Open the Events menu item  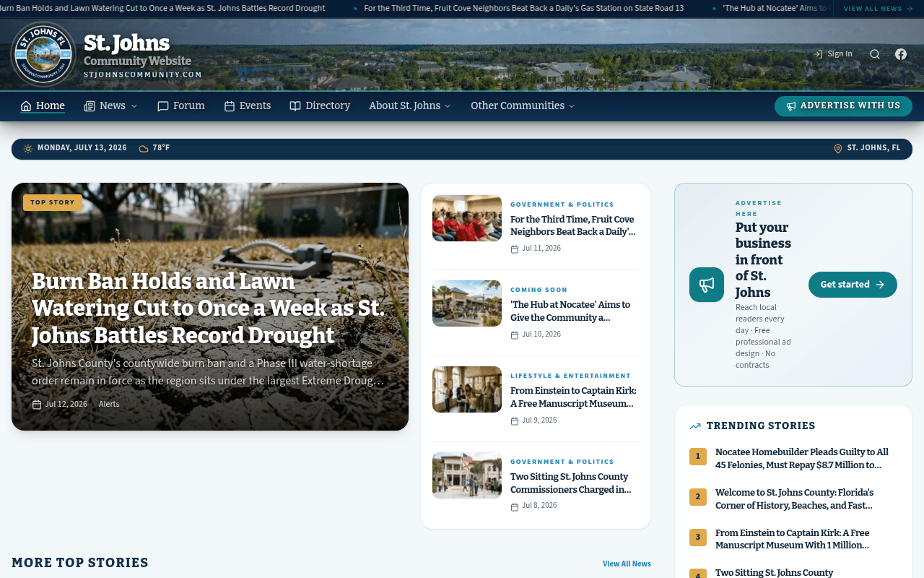click(248, 106)
